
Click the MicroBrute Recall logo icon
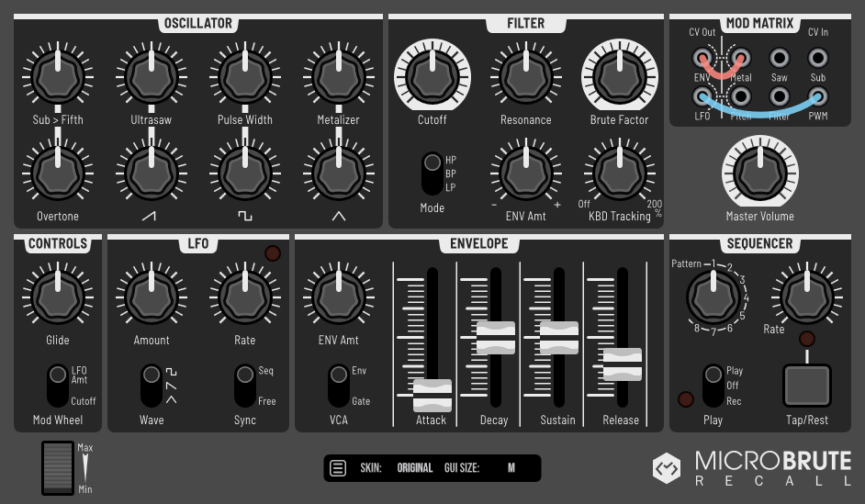pyautogui.click(x=667, y=468)
